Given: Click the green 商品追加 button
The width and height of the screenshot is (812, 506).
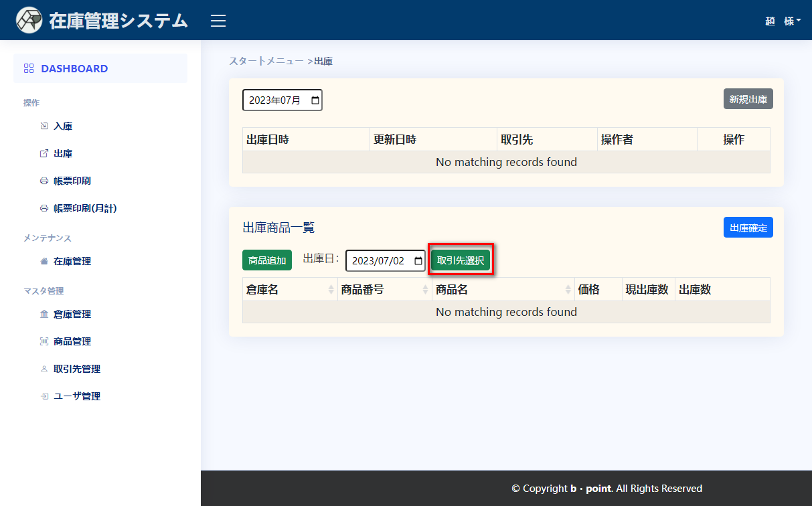Looking at the screenshot, I should click(267, 260).
